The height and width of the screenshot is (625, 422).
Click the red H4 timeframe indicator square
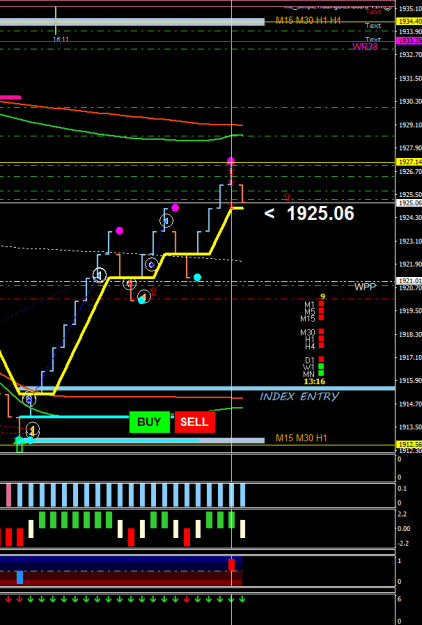click(321, 345)
